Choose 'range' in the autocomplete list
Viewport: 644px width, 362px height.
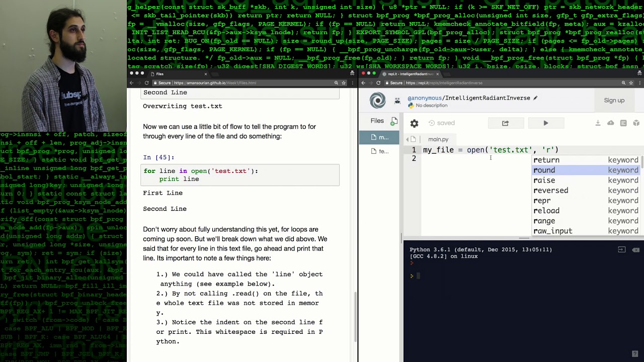pyautogui.click(x=588, y=221)
